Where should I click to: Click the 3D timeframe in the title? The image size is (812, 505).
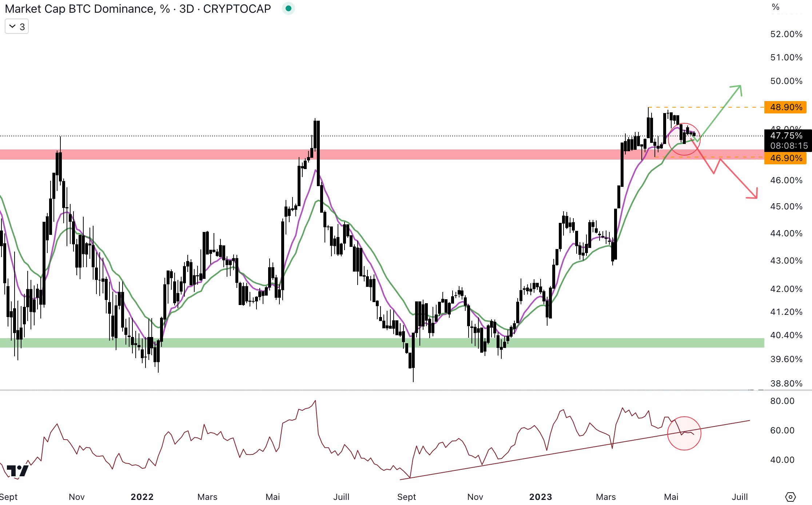tap(187, 9)
